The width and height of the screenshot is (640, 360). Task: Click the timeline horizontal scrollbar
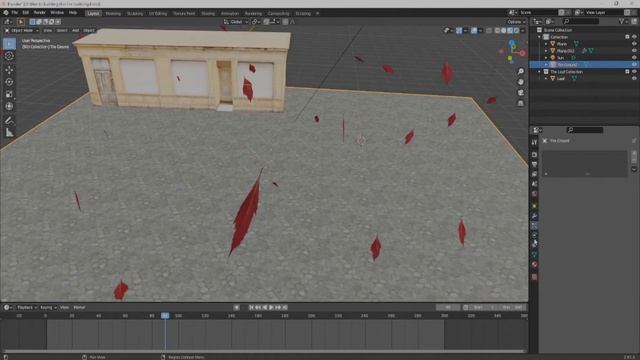[264, 351]
